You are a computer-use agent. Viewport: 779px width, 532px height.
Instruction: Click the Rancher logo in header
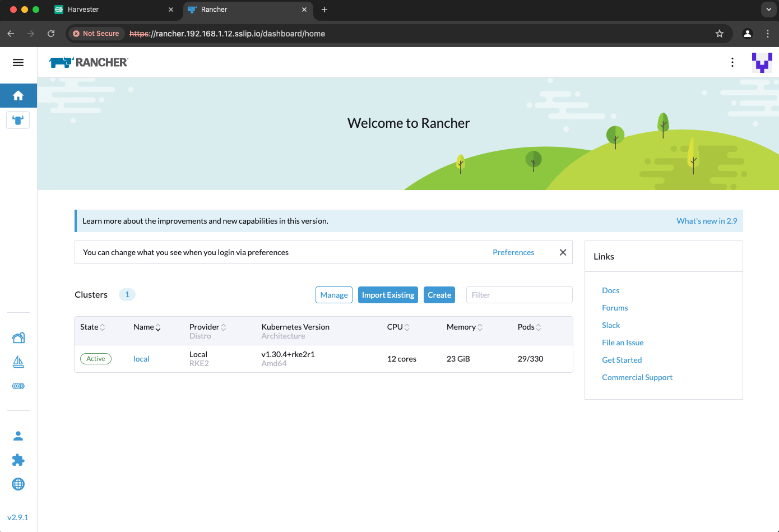pos(89,62)
